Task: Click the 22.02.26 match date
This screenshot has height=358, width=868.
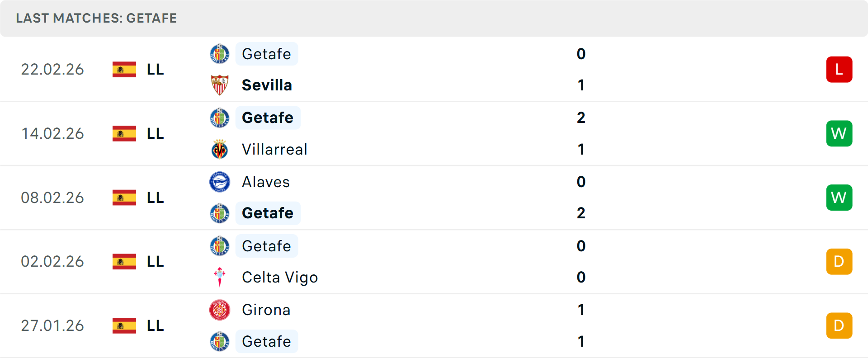Action: tap(52, 69)
